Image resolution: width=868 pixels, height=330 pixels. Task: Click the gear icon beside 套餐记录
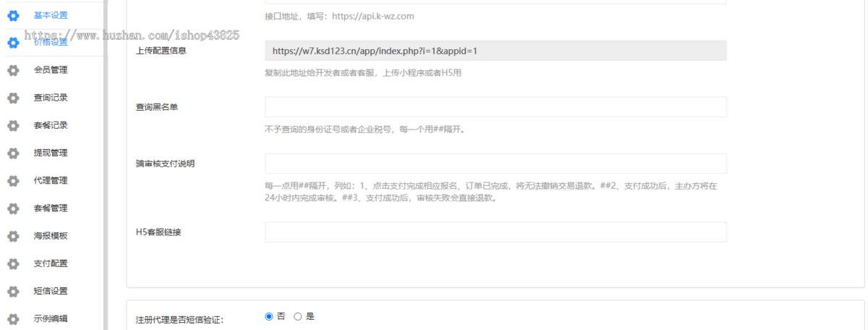point(13,125)
